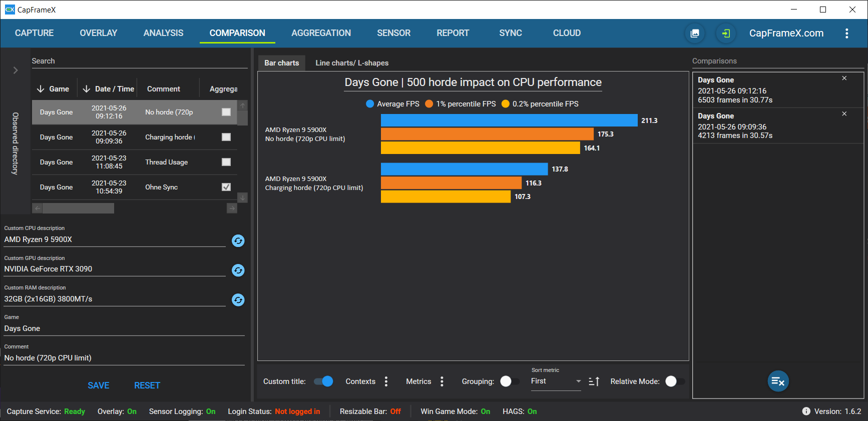Click the 0.2% percentile FPS legend dot
This screenshot has height=421, width=868.
[x=506, y=104]
